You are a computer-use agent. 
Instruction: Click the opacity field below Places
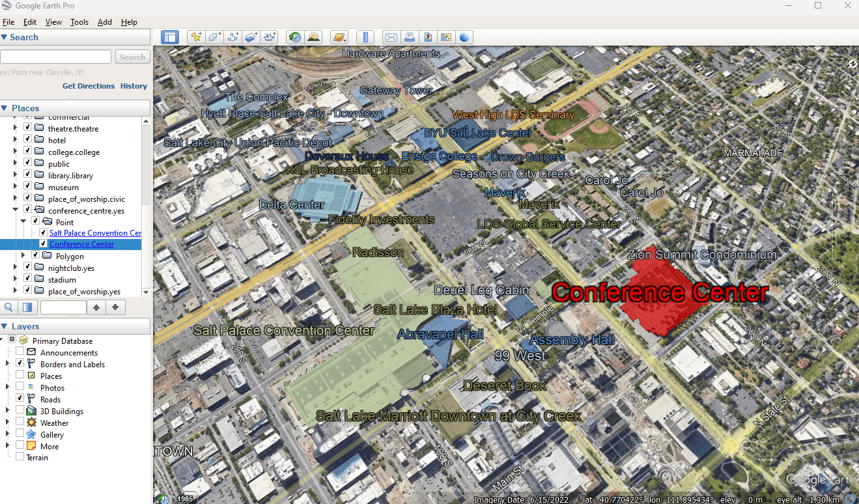(63, 307)
